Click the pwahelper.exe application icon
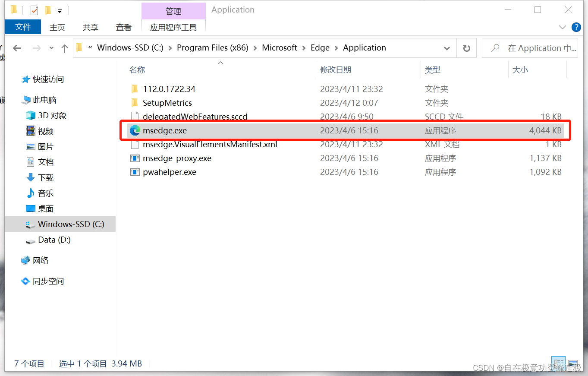 [x=135, y=172]
